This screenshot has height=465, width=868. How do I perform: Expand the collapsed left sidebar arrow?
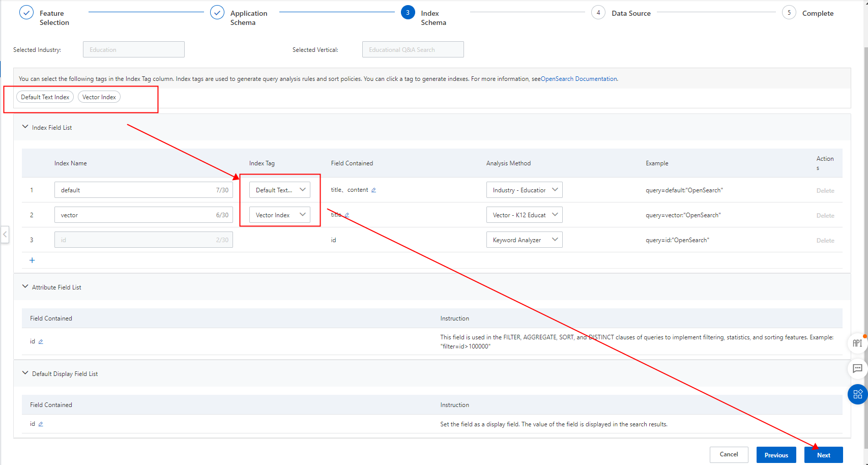tap(5, 235)
